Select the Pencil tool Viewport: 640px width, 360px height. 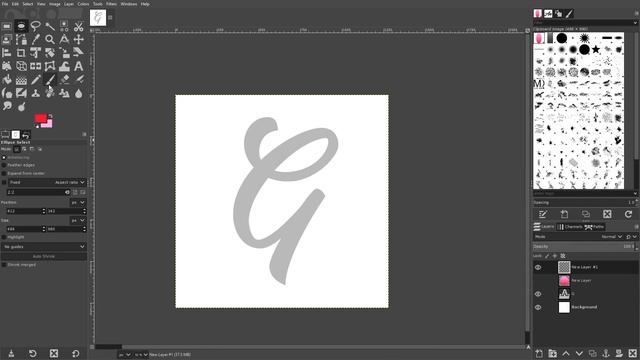click(36, 80)
